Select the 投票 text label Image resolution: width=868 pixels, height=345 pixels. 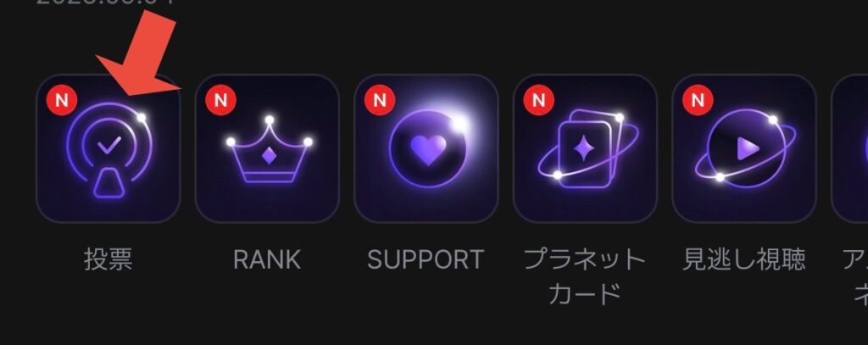click(x=108, y=259)
